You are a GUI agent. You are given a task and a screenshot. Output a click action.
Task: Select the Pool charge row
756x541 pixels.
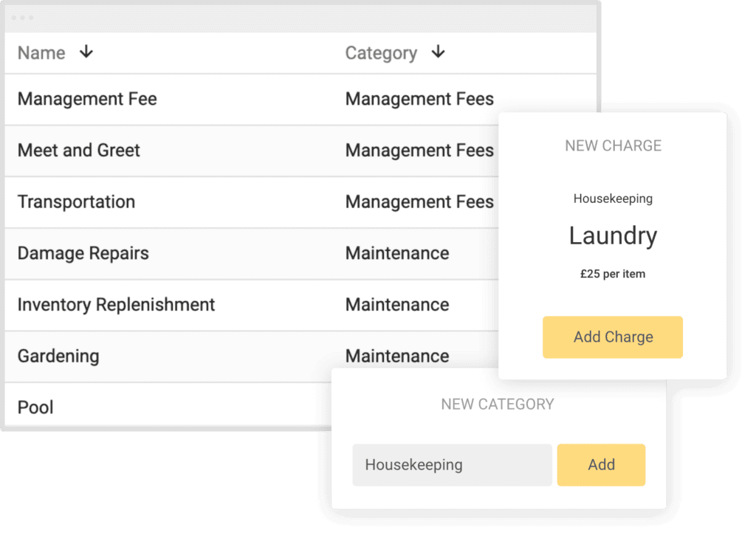click(35, 407)
